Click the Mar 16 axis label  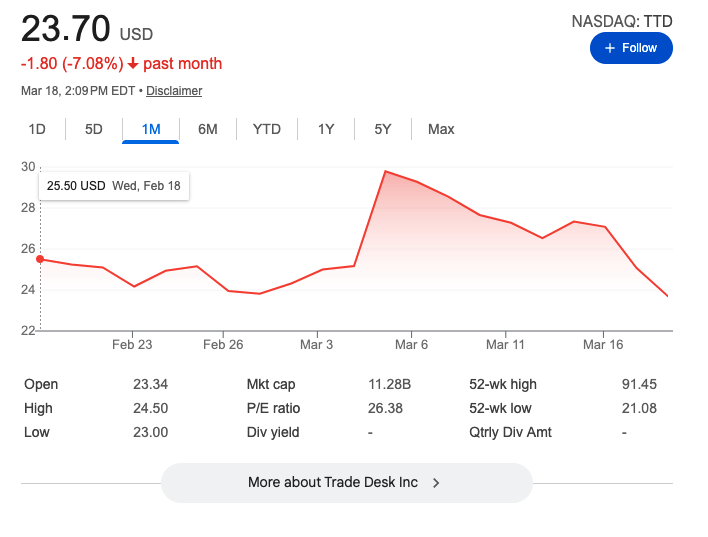603,345
